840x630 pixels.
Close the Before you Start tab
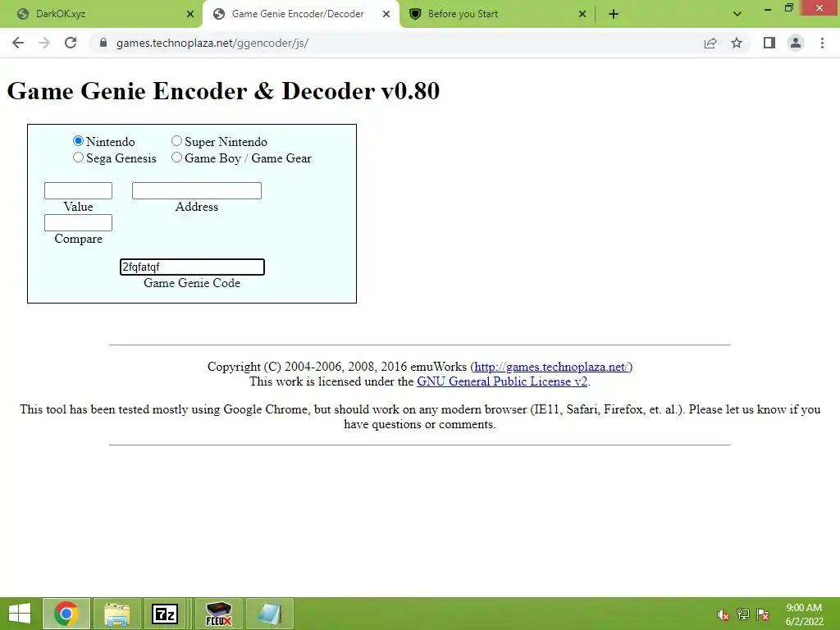(582, 14)
